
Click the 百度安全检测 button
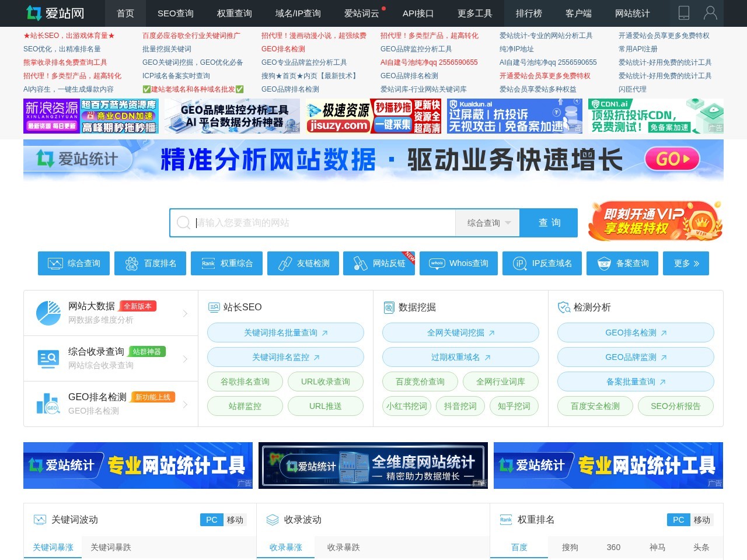click(x=595, y=406)
